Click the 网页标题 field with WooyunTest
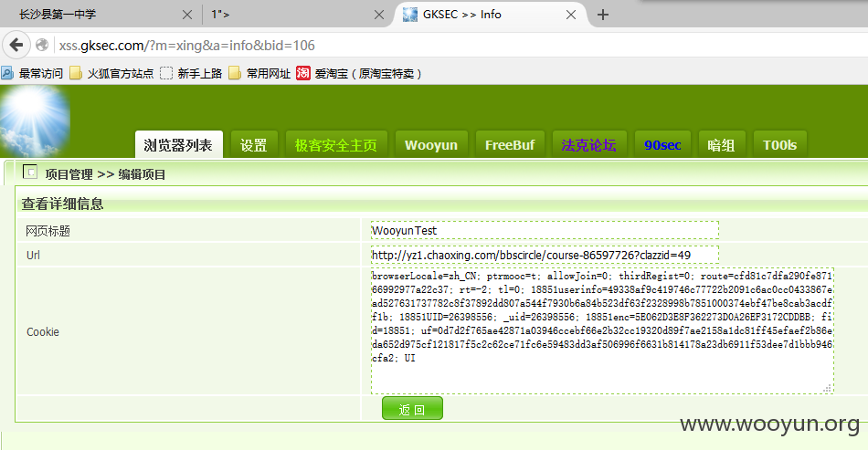Screen dimensions: 868x450 coord(545,231)
